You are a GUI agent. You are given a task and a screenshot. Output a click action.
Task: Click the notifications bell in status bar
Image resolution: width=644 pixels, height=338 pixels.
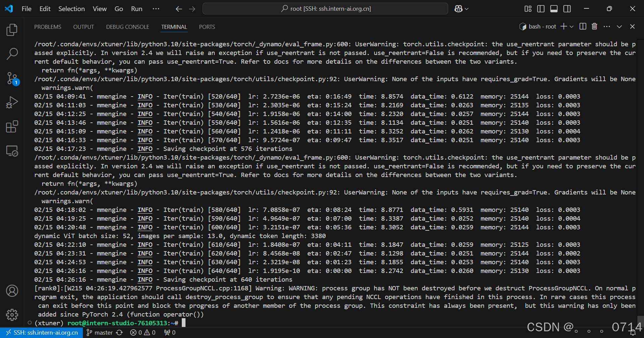coord(633,333)
